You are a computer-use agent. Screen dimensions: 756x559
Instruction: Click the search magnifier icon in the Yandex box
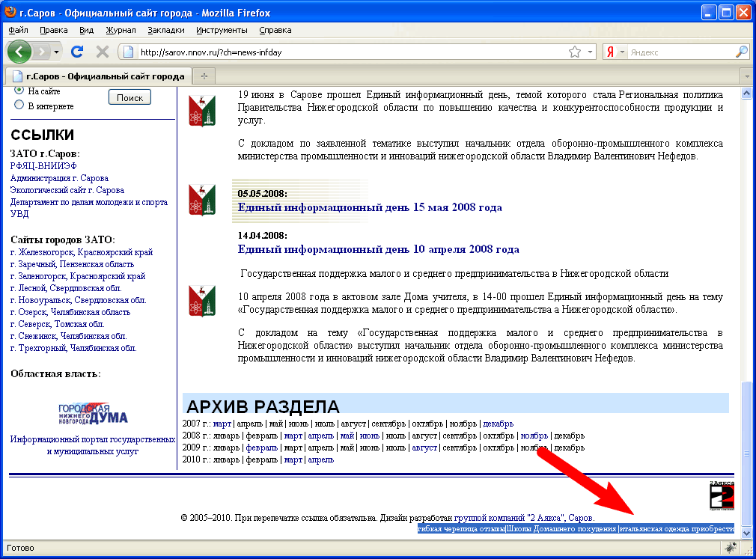pos(741,52)
